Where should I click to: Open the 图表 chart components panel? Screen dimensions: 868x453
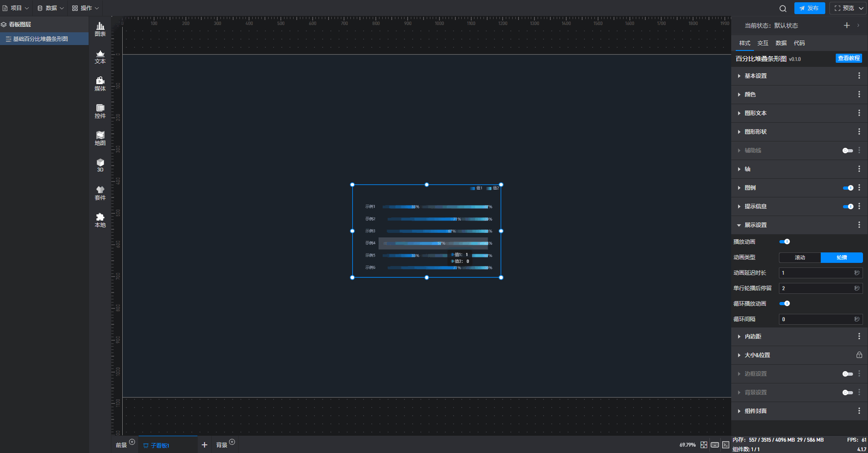[x=100, y=29]
